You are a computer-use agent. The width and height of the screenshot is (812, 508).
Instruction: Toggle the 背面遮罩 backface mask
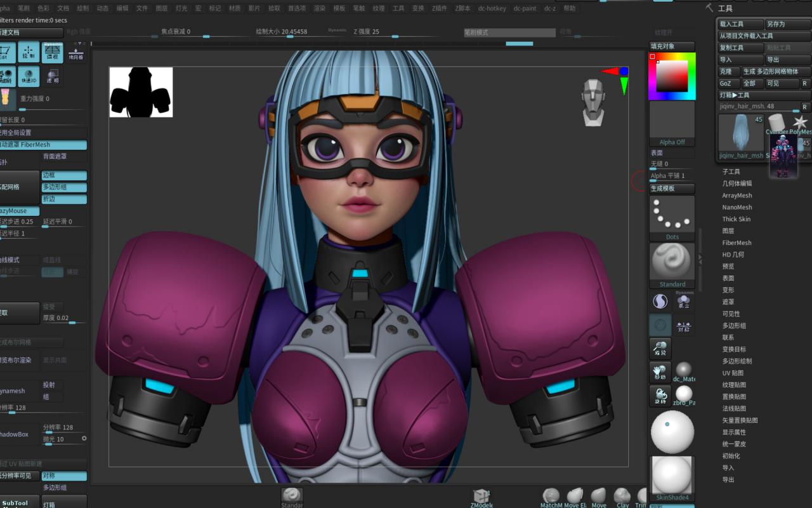[x=64, y=156]
